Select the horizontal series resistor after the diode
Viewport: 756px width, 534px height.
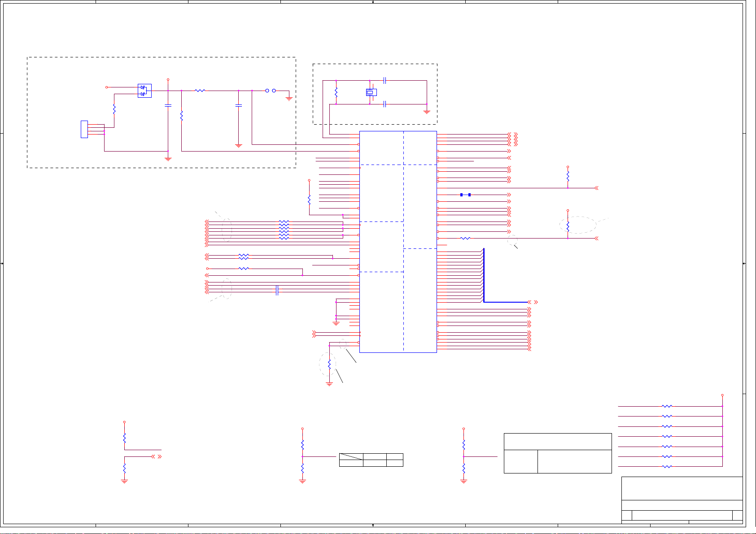[x=200, y=91]
